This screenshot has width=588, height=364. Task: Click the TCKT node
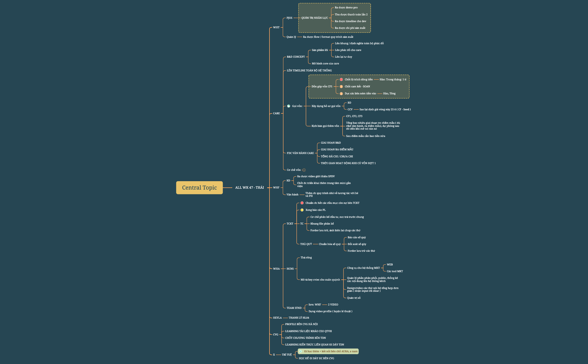coord(290,224)
